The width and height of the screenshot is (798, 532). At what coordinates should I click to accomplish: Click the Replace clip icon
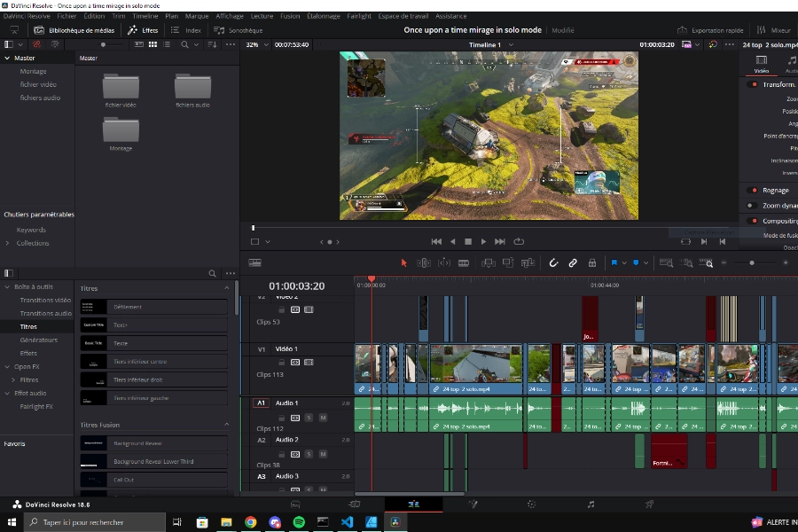coord(528,262)
